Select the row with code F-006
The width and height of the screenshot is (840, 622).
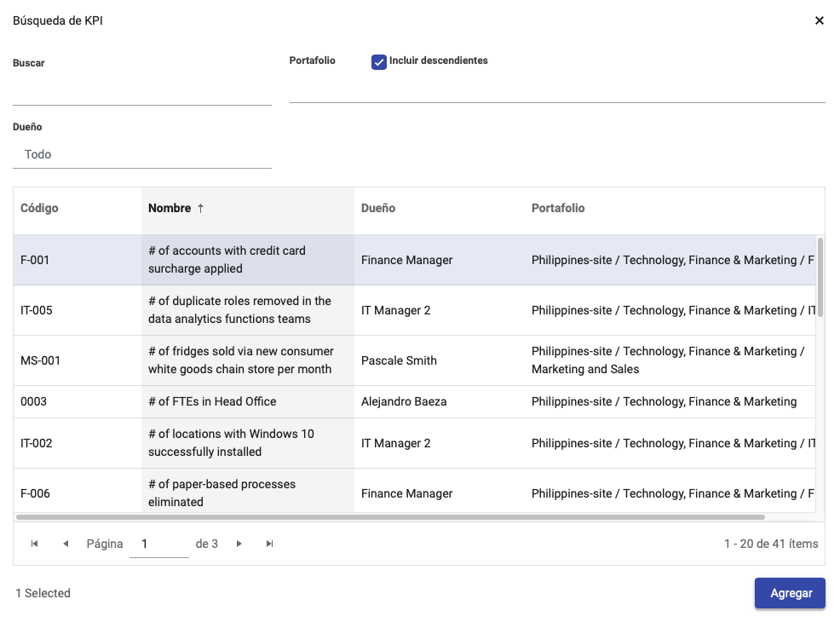[414, 490]
